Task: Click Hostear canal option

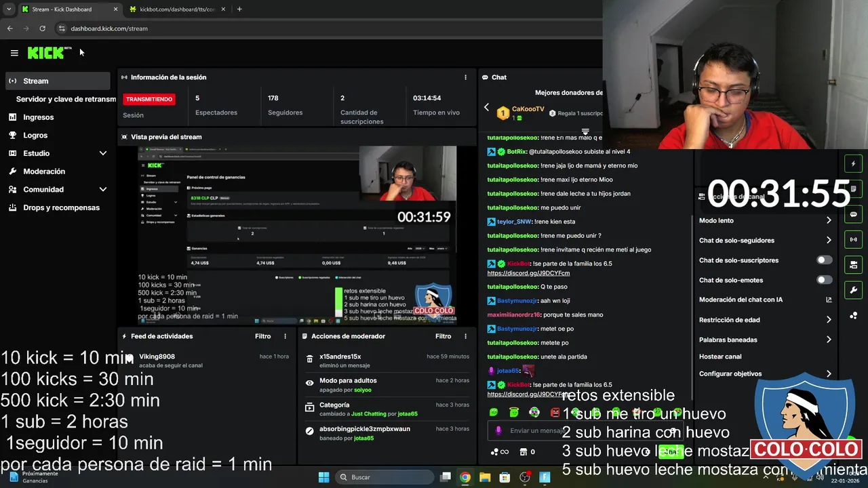Action: (x=720, y=357)
